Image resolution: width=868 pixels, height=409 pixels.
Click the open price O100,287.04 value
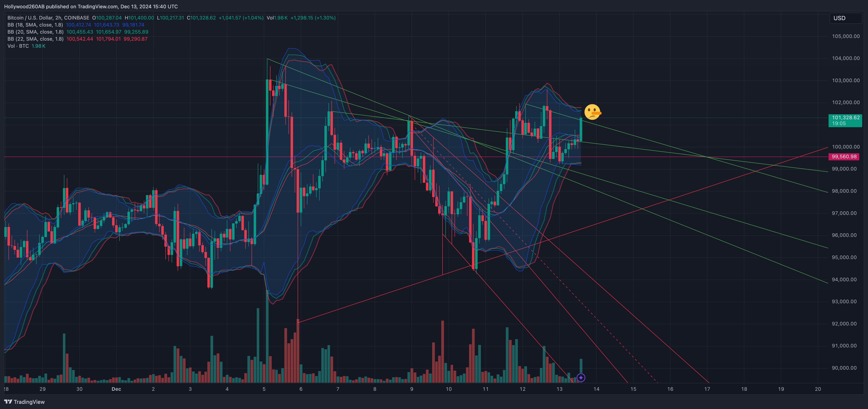tap(107, 18)
